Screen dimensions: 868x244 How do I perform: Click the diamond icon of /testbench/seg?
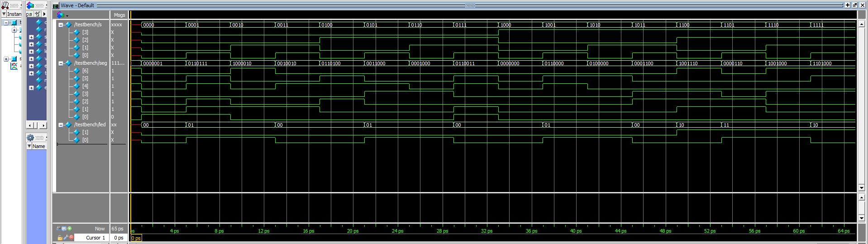[69, 63]
